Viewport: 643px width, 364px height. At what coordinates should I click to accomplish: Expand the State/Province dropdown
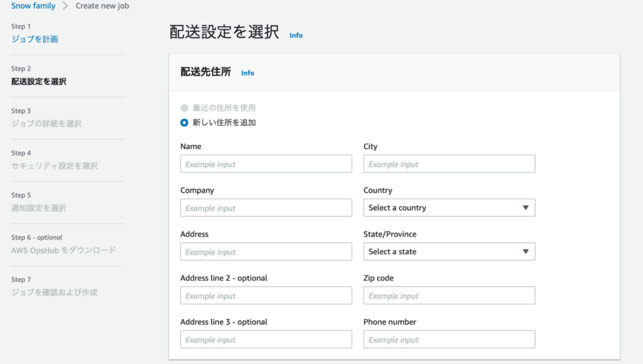tap(448, 252)
